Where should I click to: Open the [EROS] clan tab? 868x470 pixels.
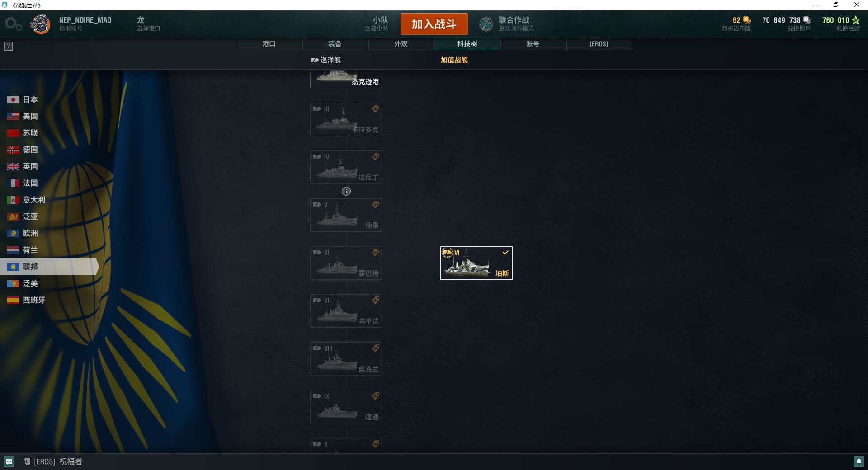tap(599, 44)
